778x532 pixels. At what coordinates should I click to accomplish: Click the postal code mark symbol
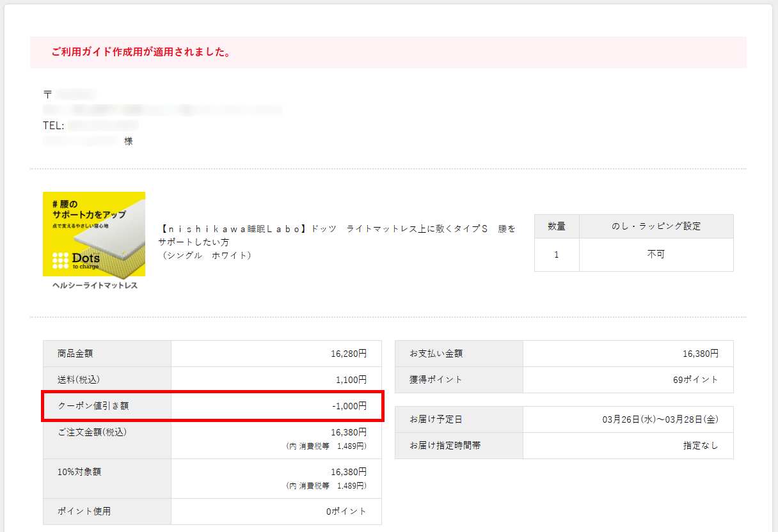[x=47, y=95]
